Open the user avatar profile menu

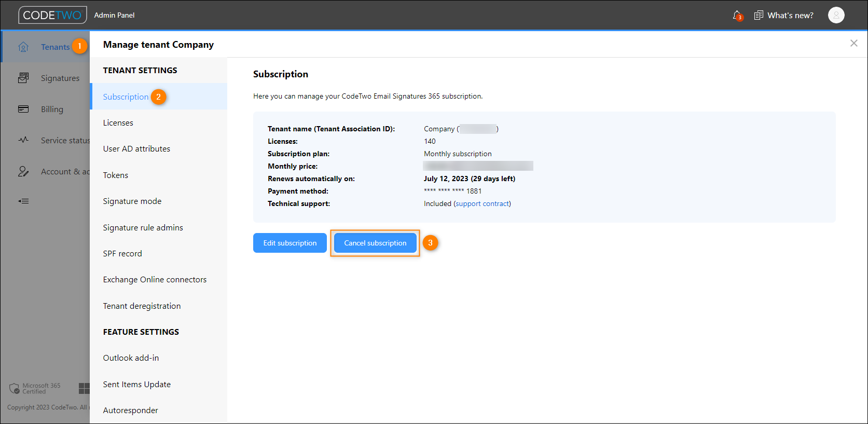(836, 15)
